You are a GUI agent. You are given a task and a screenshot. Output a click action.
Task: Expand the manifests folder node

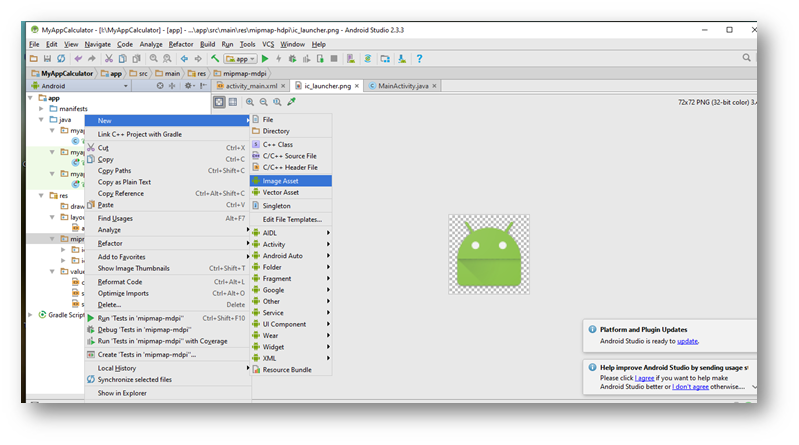tap(41, 109)
